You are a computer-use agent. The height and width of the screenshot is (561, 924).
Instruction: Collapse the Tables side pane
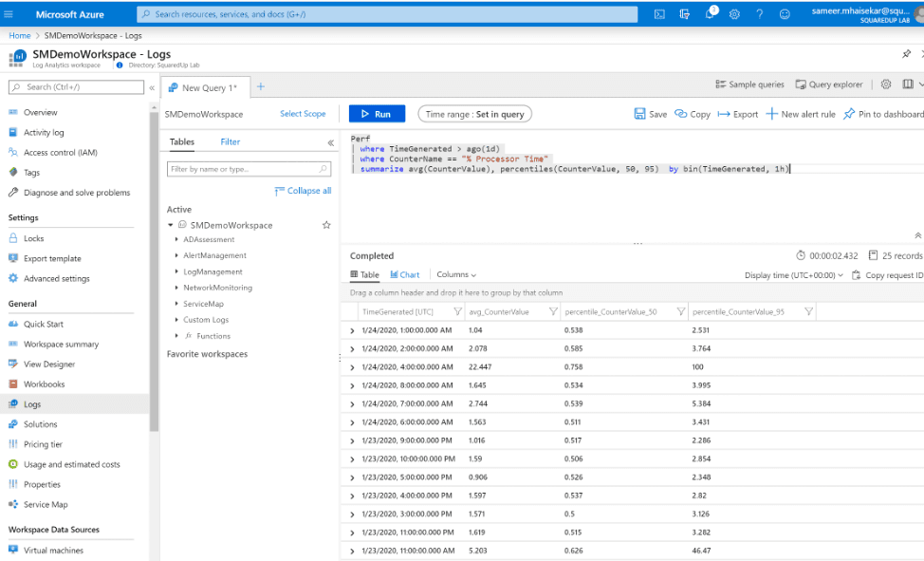(330, 142)
